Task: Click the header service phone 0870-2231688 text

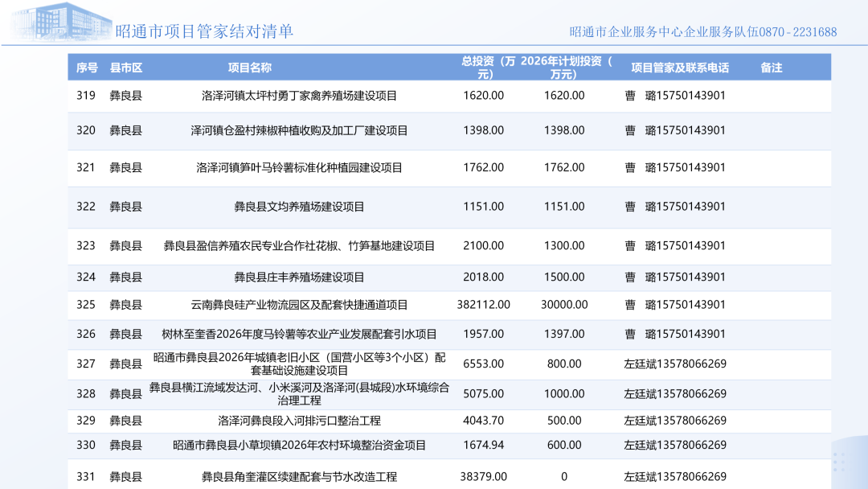Action: point(798,32)
